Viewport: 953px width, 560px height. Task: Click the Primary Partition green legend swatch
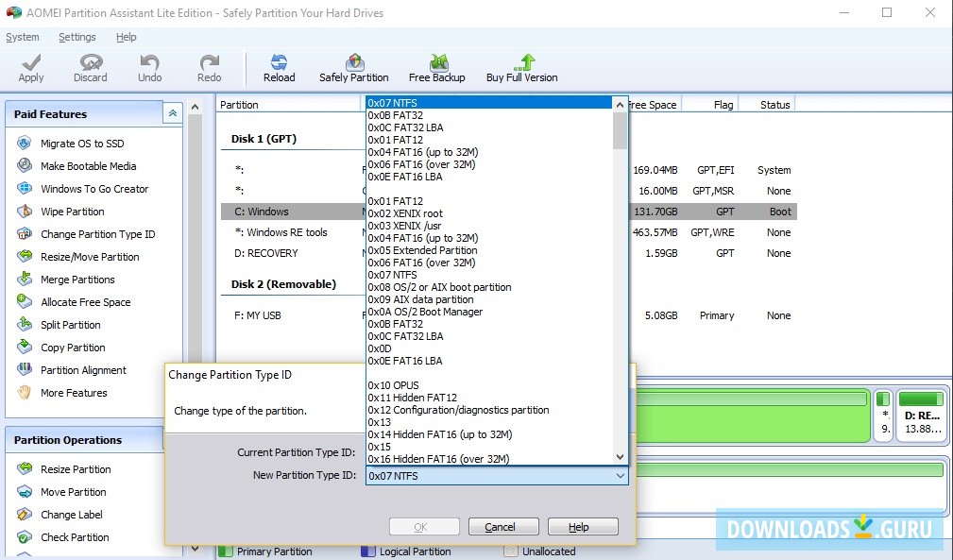click(x=226, y=552)
